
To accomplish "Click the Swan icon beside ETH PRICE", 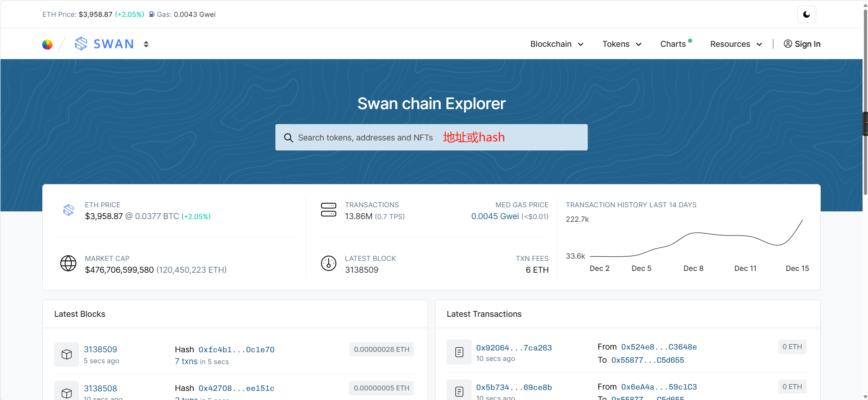I will [x=69, y=210].
